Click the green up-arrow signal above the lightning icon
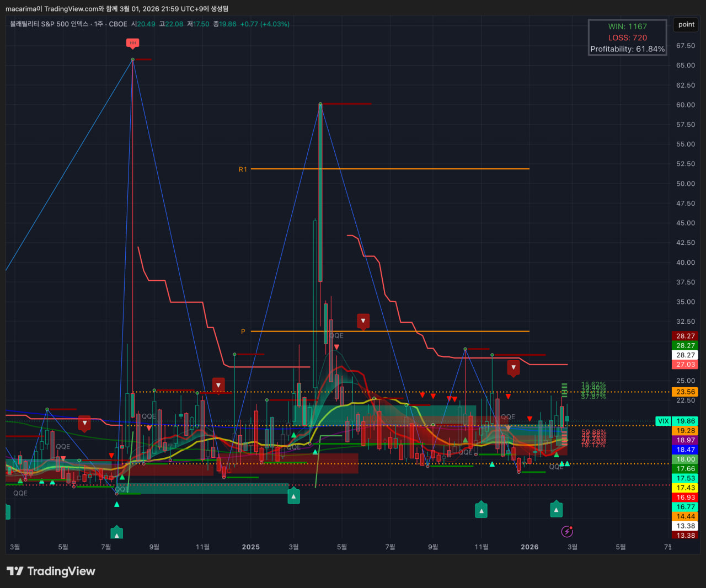Viewport: 706px width, 588px height. click(x=556, y=510)
